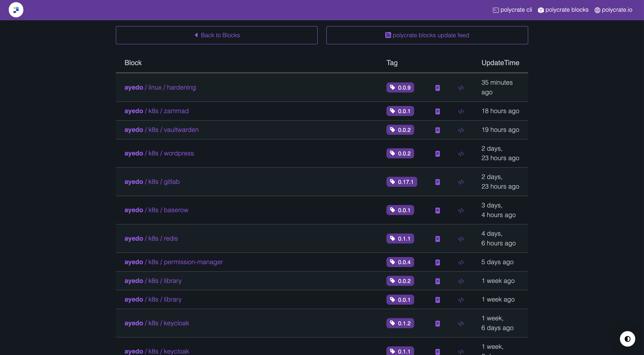Open polycrate cli nav link
The image size is (644, 355).
[x=512, y=10]
